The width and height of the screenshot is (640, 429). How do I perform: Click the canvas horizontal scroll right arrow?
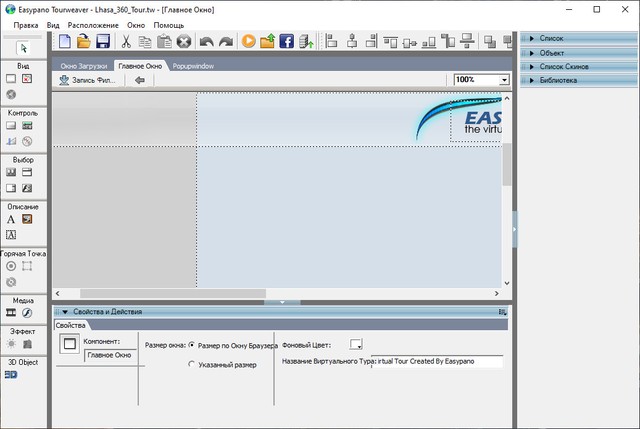(497, 293)
